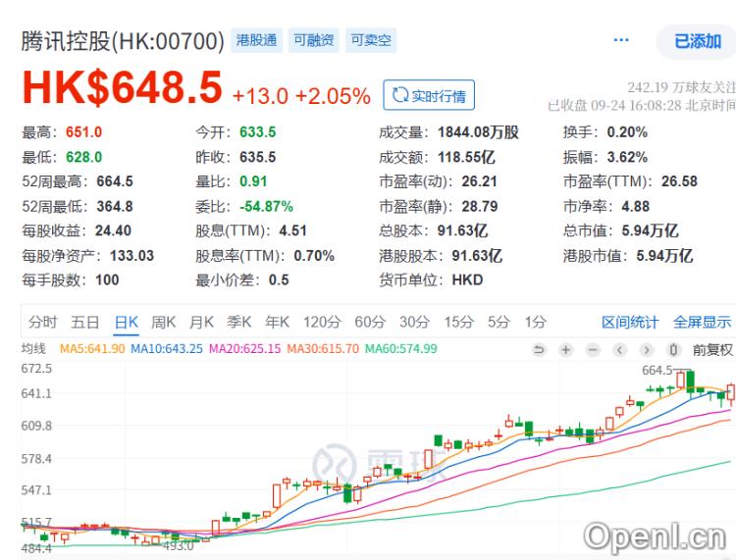This screenshot has height=560, width=736.
Task: Select the 周K weekly chart tab
Action: coord(163,322)
